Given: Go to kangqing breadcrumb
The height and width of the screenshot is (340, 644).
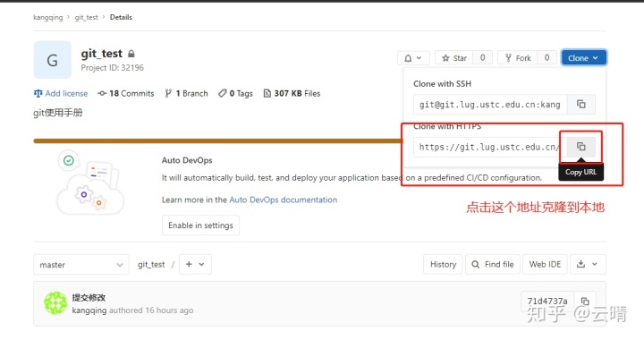Looking at the screenshot, I should [x=48, y=17].
